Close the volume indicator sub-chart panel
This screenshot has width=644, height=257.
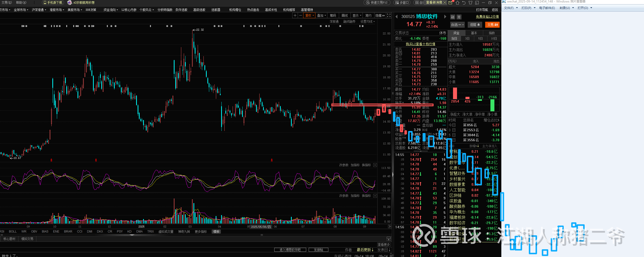coord(375,196)
